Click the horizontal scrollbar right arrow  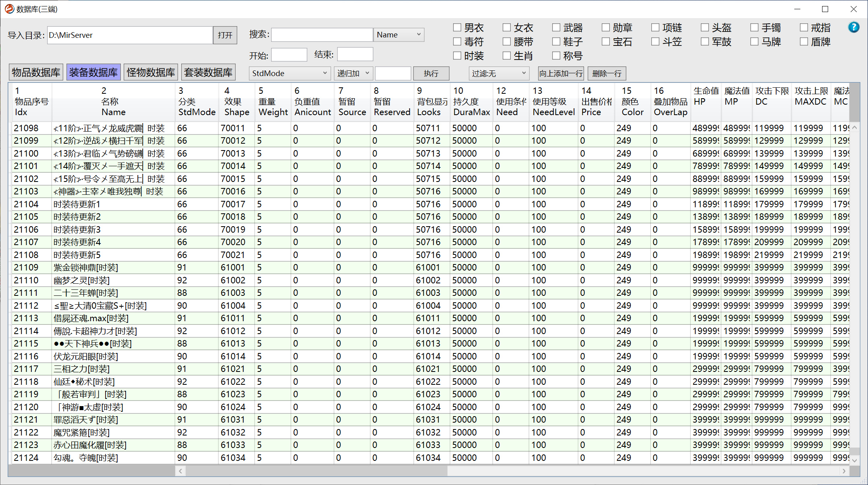(x=844, y=471)
